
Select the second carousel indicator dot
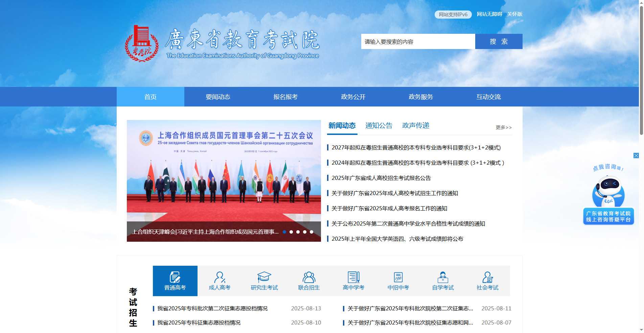(x=292, y=232)
